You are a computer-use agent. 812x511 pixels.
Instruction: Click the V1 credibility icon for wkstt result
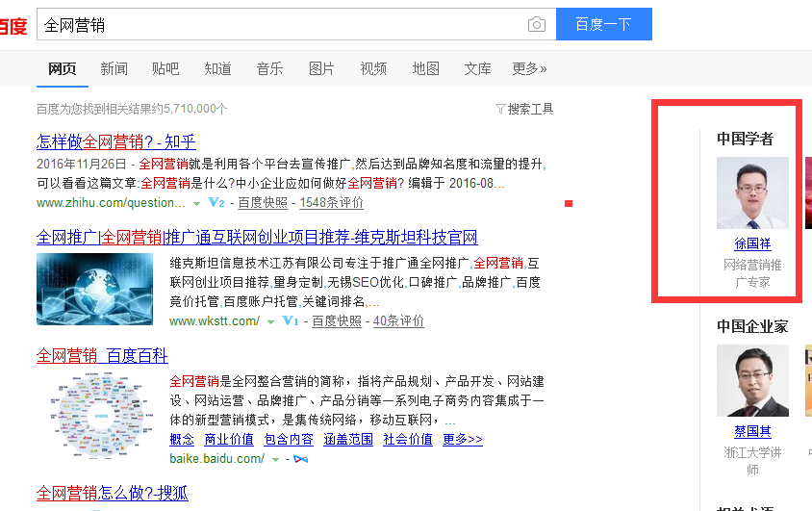click(x=290, y=321)
